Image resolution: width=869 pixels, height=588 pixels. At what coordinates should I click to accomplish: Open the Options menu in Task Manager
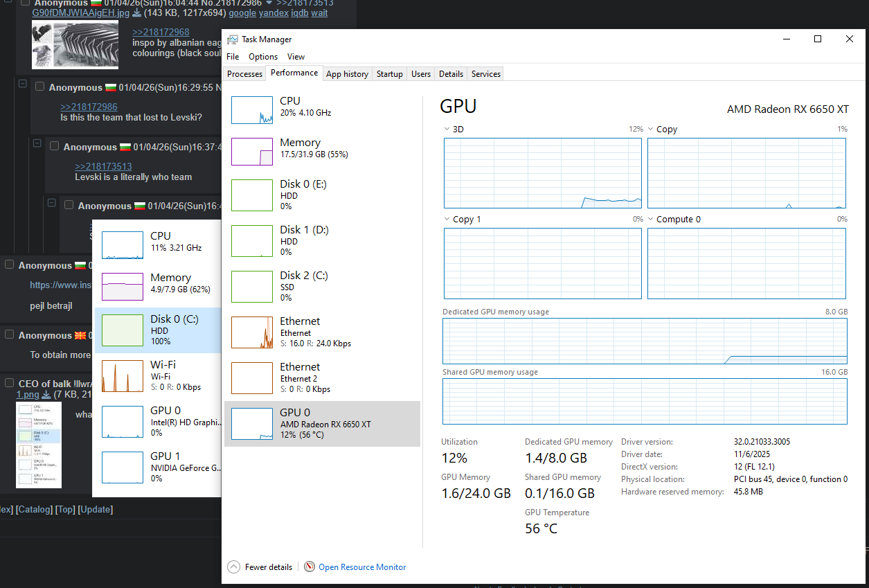[x=263, y=57]
